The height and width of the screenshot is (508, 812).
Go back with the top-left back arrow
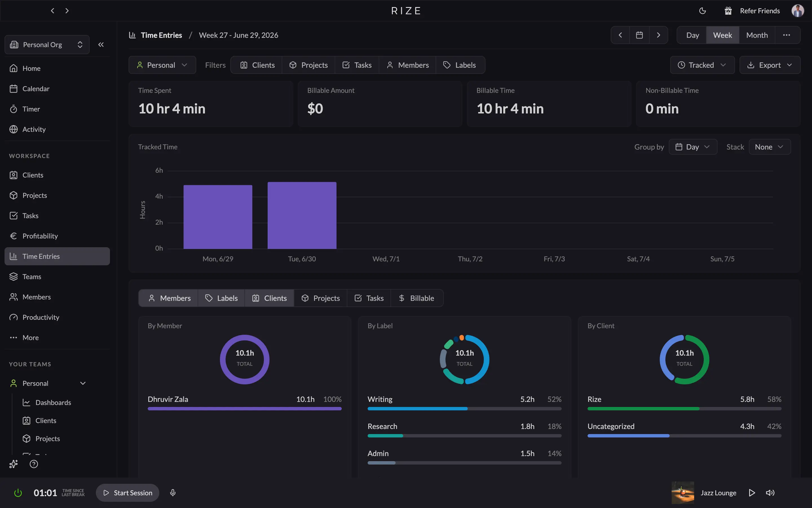52,11
